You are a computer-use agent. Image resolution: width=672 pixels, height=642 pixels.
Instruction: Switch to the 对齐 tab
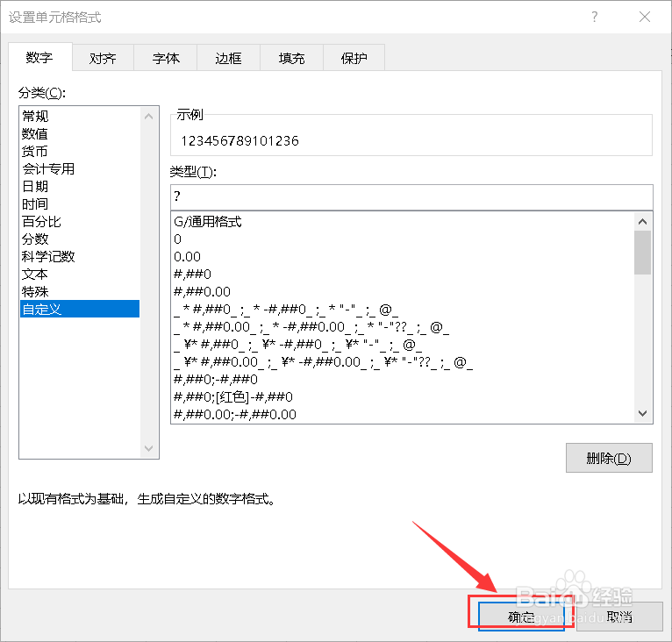tap(103, 58)
